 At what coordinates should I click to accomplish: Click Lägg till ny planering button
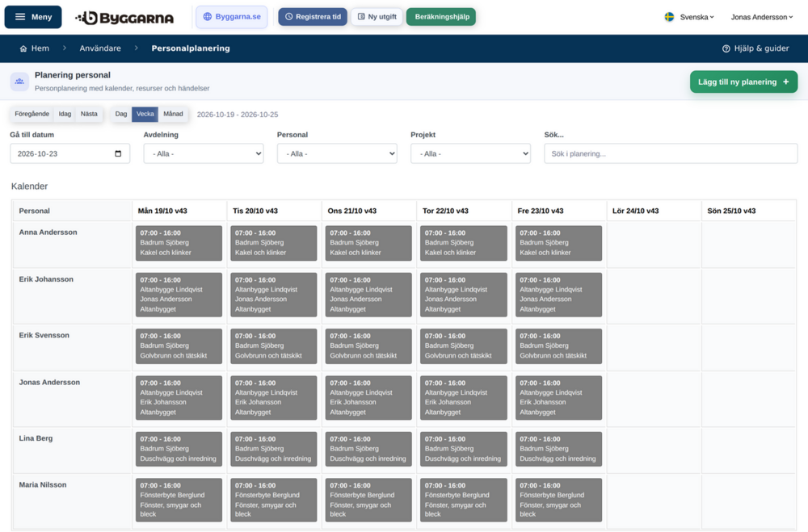743,82
